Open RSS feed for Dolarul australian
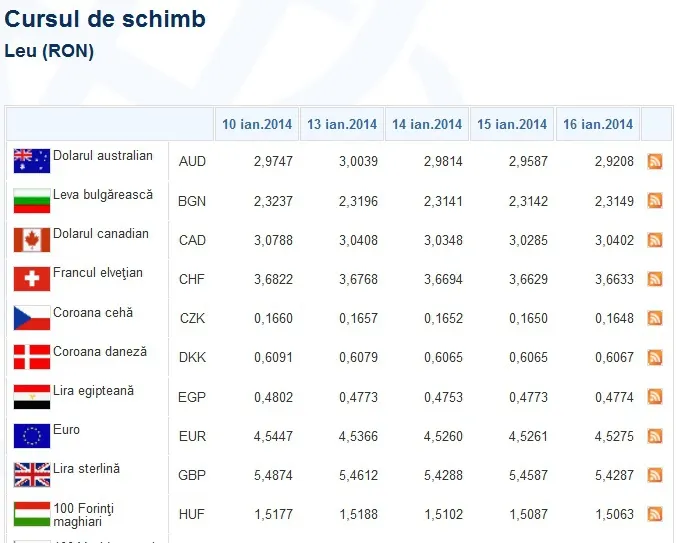This screenshot has height=543, width=677. point(655,161)
